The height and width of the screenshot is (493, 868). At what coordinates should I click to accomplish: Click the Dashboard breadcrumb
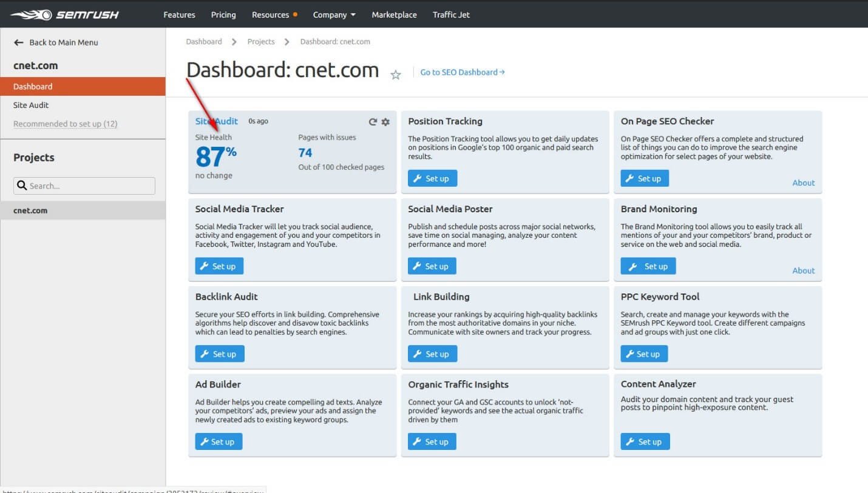(204, 41)
